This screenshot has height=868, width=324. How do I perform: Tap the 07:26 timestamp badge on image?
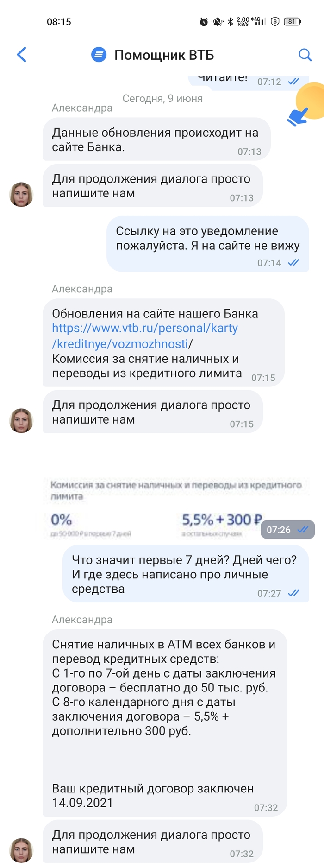(287, 530)
